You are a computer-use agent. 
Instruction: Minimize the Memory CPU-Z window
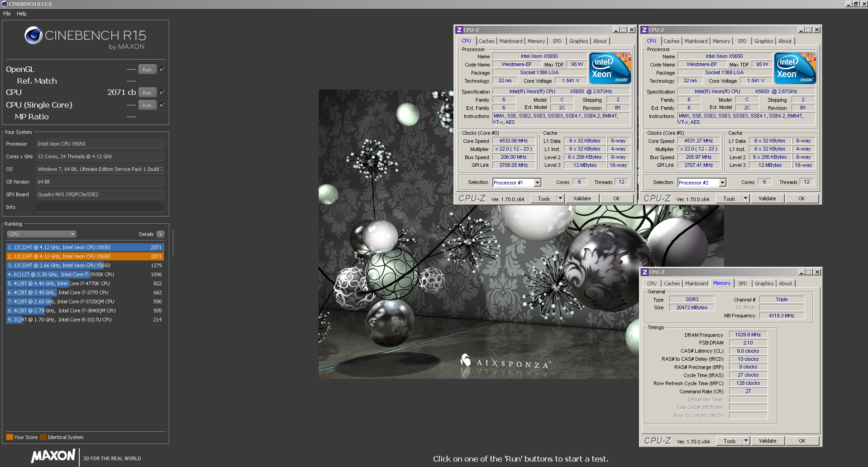(x=801, y=272)
